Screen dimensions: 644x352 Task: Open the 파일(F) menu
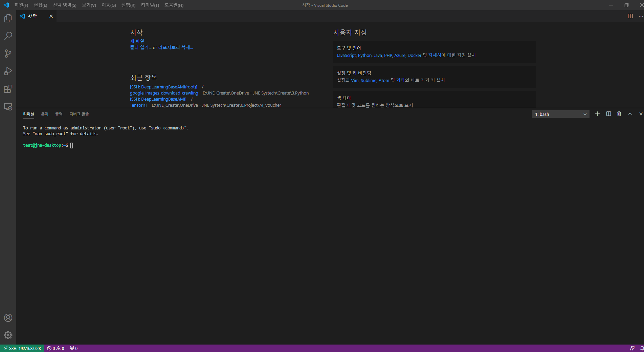coord(21,5)
